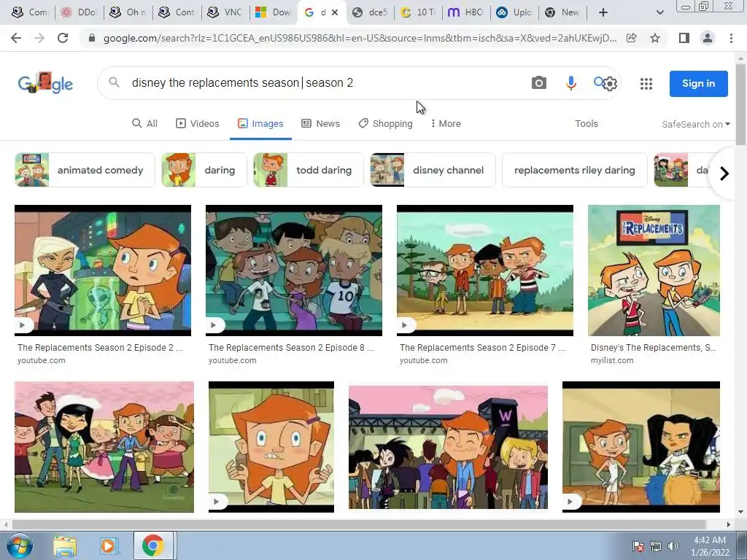Viewport: 747px width, 560px height.
Task: Close the active Google tab
Action: coord(335,12)
